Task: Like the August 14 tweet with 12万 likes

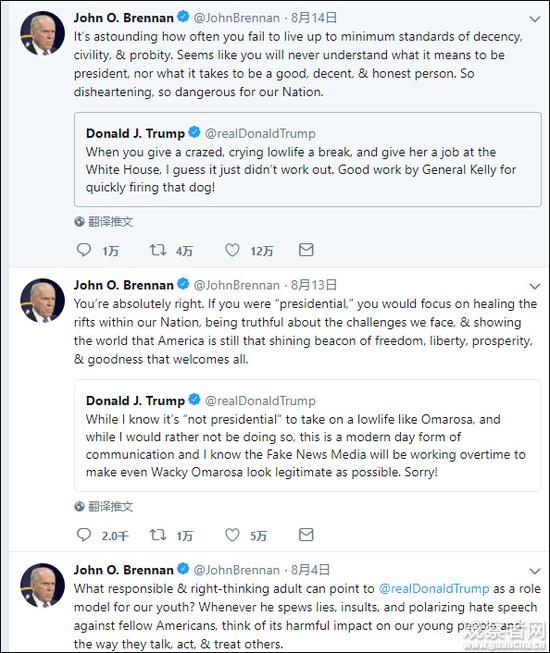Action: click(x=232, y=250)
